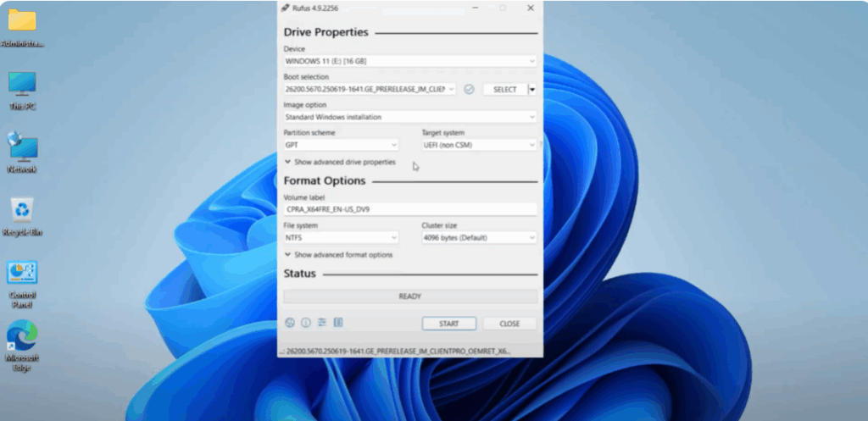Open the File system NTFS dropdown
The image size is (868, 421).
tap(341, 238)
